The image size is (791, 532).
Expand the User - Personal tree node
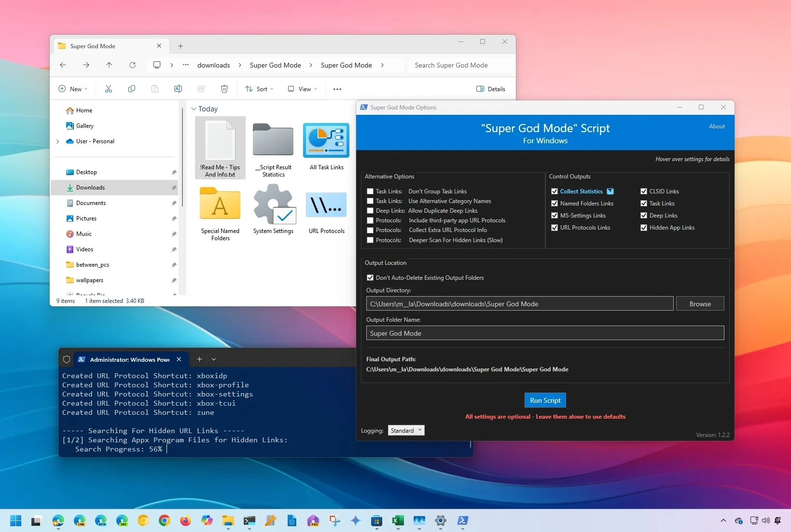pos(58,141)
